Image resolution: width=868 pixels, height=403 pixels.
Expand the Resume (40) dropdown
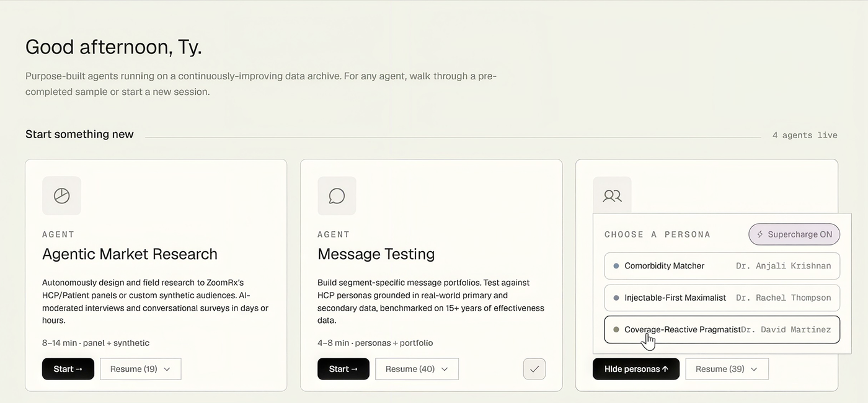tap(417, 369)
